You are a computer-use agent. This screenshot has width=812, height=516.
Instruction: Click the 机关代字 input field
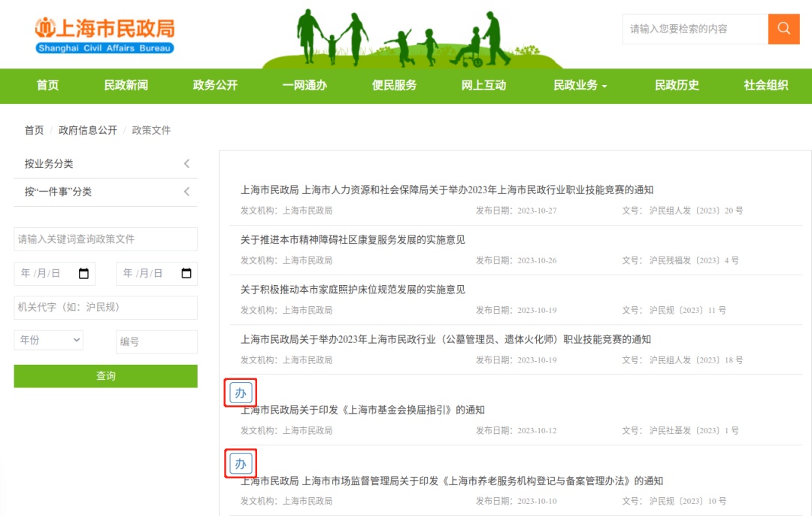coord(105,308)
